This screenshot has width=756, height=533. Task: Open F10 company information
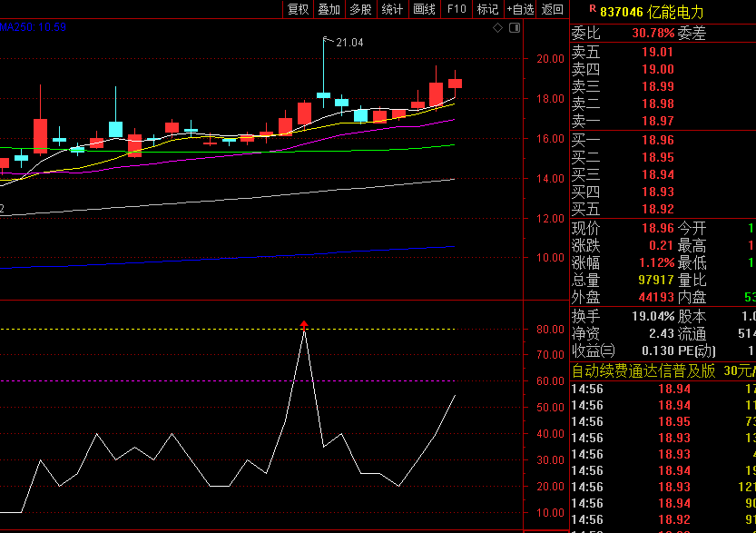pos(456,9)
